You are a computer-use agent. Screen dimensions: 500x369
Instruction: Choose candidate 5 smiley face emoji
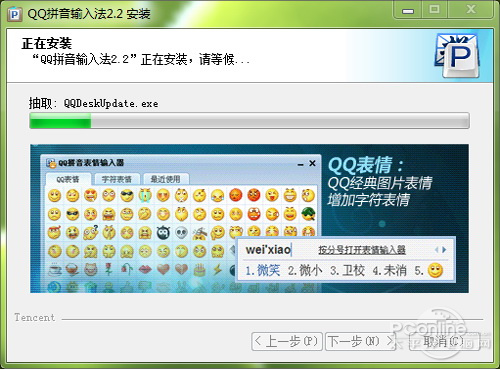point(435,270)
